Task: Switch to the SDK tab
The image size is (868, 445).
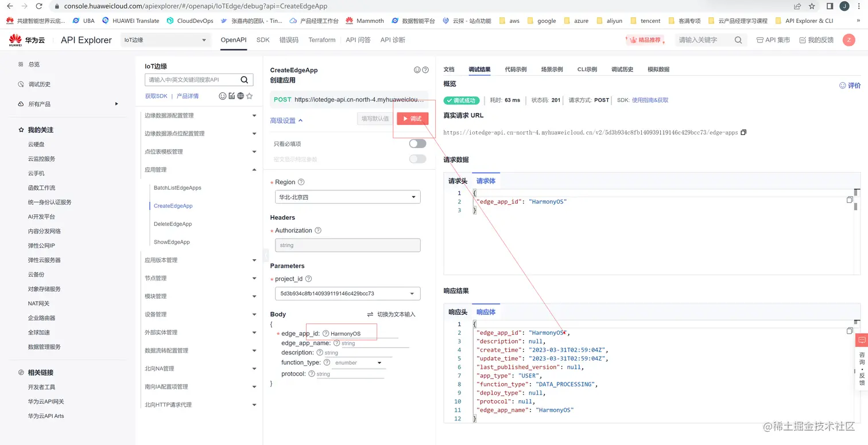Action: coord(263,40)
